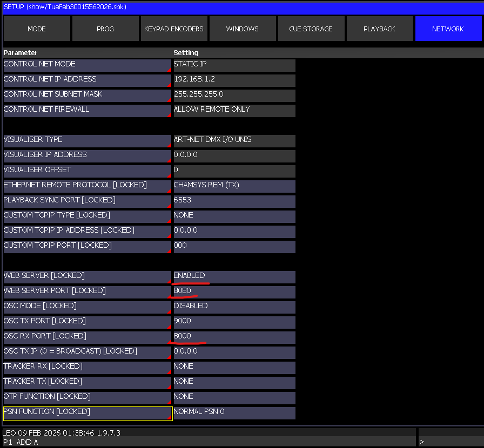The width and height of the screenshot is (484, 448).
Task: Edit the WEB SERVER PORT 8080 value
Action: click(x=234, y=292)
